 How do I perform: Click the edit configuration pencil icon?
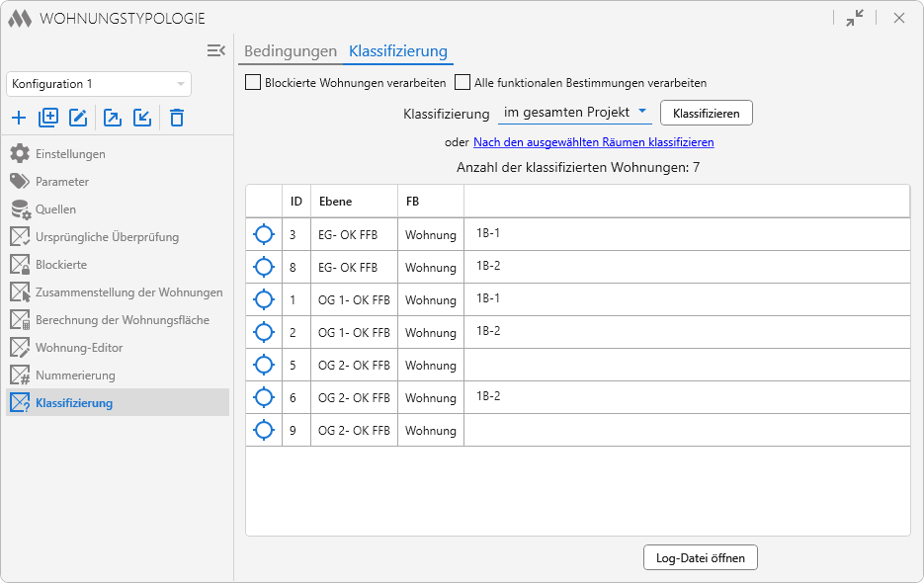coord(78,118)
